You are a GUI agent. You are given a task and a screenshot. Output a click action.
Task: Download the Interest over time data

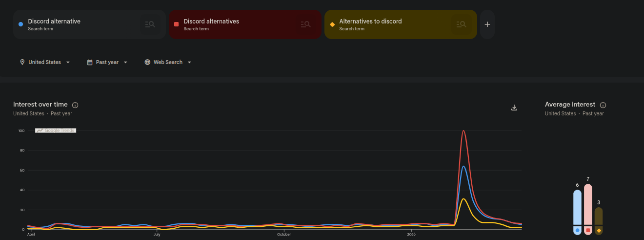[514, 108]
